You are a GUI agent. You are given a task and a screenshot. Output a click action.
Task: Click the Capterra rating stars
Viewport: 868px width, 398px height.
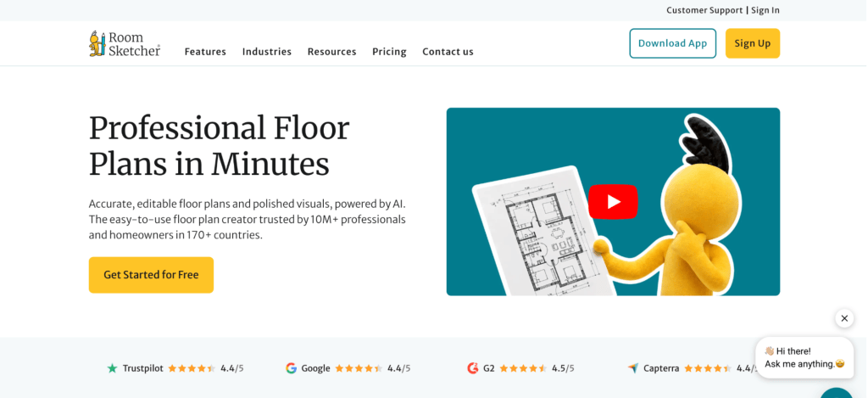tap(708, 368)
